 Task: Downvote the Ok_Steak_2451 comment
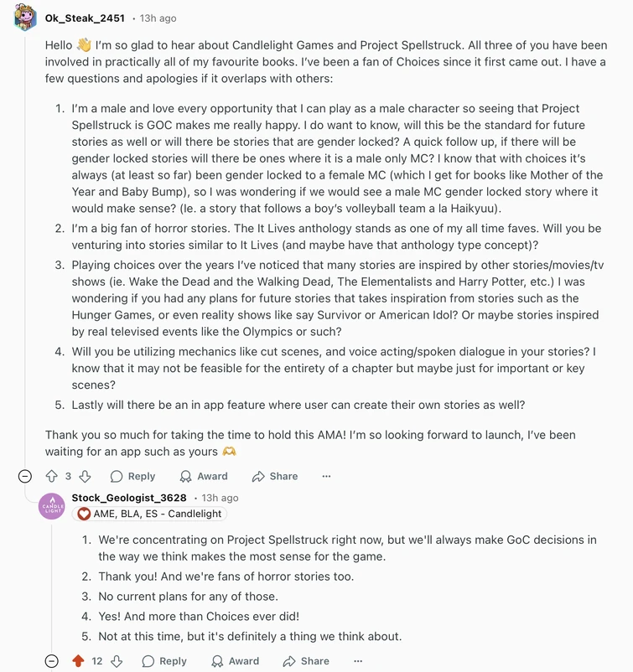pyautogui.click(x=86, y=476)
